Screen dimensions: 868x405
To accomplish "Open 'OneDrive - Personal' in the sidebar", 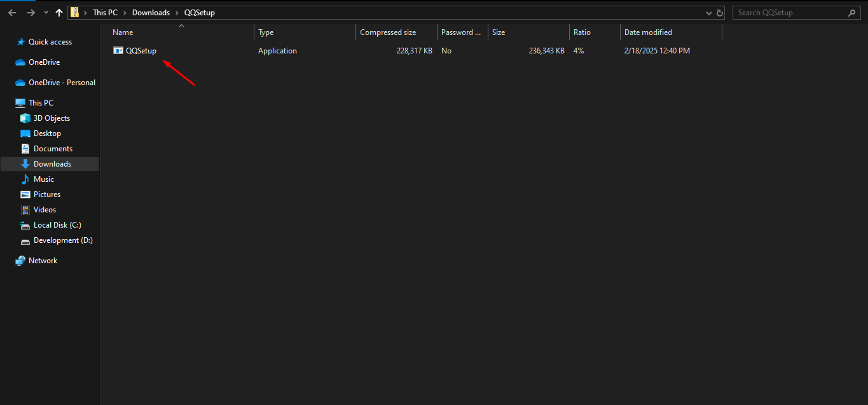I will point(62,83).
